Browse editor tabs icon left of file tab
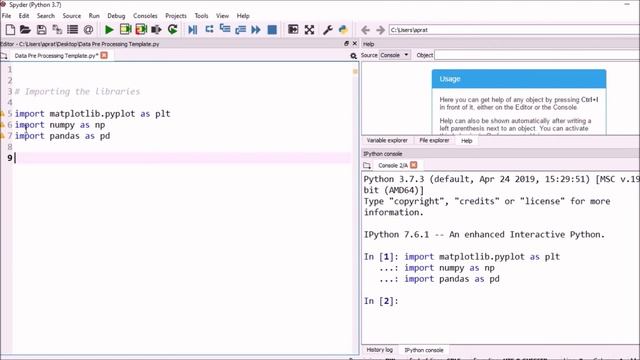The width and height of the screenshot is (640, 360). click(x=4, y=56)
